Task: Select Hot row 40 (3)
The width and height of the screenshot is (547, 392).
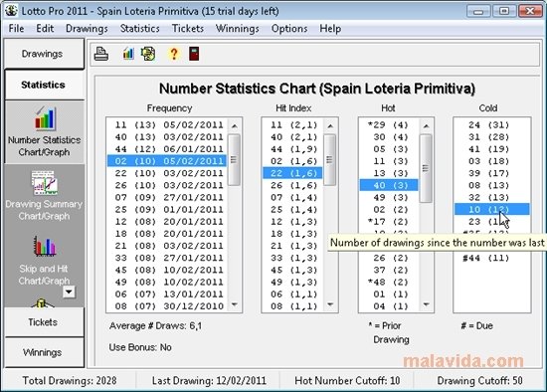Action: 389,185
